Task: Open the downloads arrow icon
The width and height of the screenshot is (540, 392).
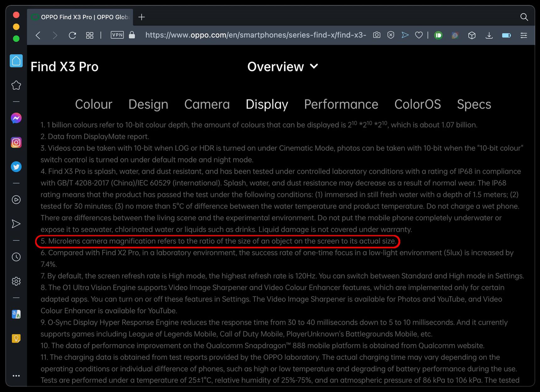Action: (x=489, y=35)
